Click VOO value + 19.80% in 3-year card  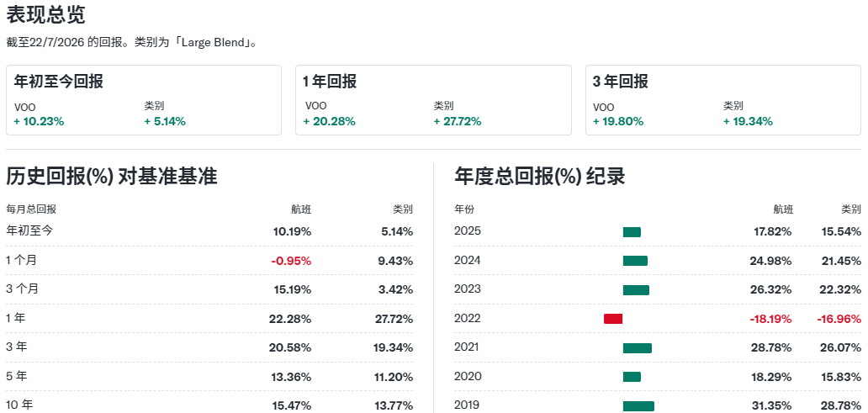pos(618,121)
